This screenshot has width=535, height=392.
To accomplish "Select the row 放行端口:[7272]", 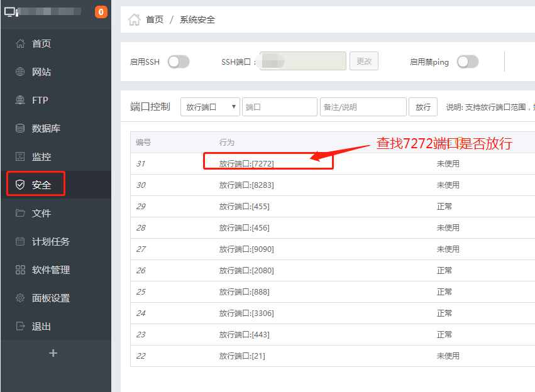I will click(x=333, y=163).
